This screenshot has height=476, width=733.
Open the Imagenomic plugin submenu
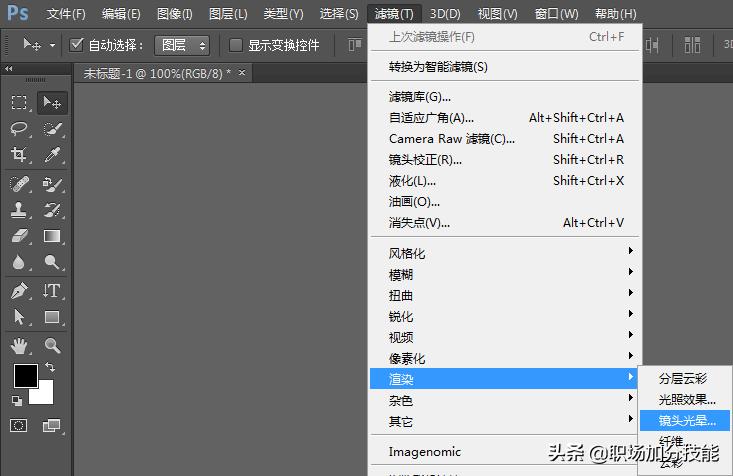click(x=506, y=452)
